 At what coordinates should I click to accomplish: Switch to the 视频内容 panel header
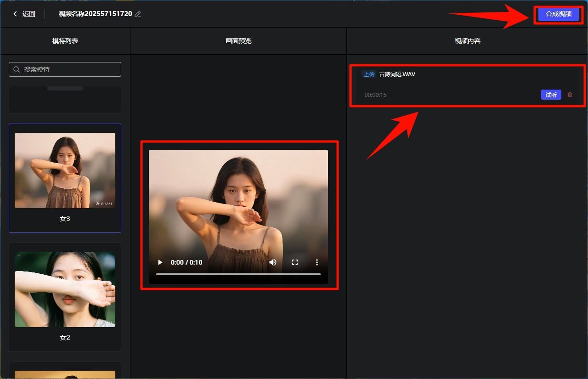(x=467, y=40)
